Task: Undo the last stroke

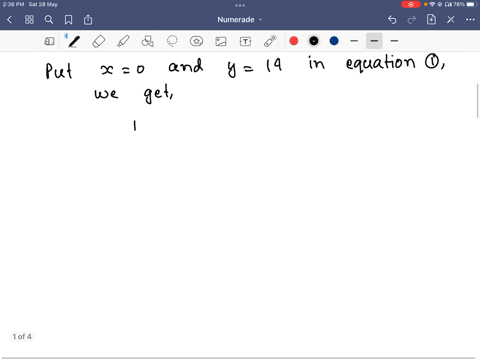Action: pos(392,20)
